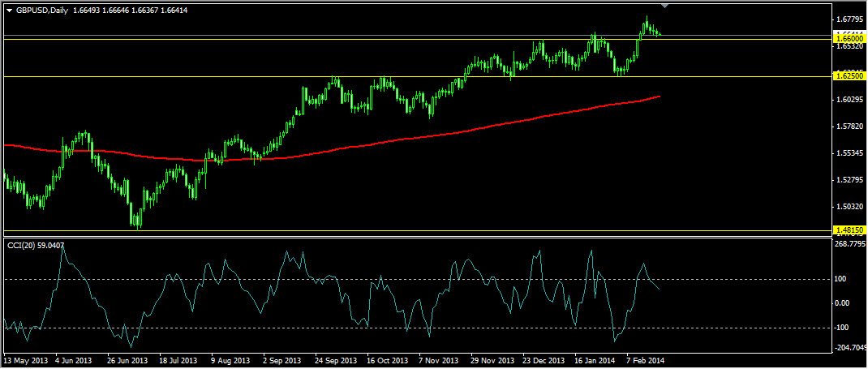Click the 7 Nov 2013 date label
This screenshot has height=369, width=868.
[x=439, y=360]
